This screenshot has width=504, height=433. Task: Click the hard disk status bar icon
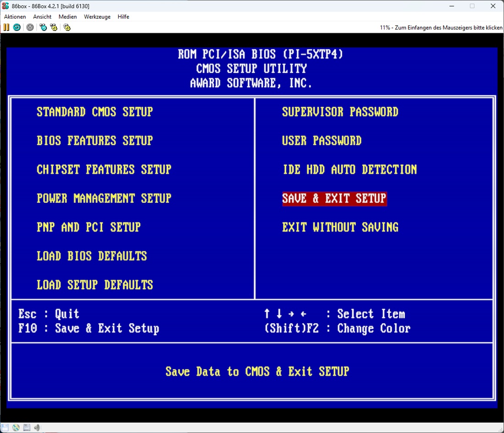click(27, 428)
